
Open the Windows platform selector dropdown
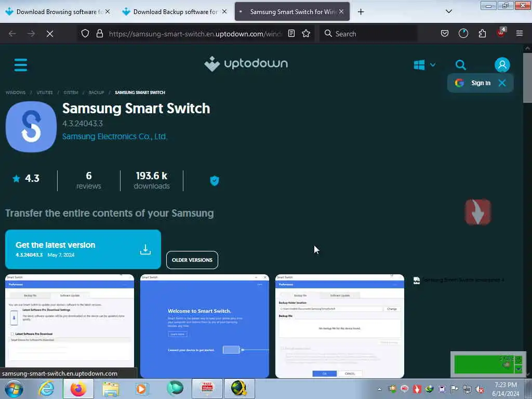[x=424, y=65]
